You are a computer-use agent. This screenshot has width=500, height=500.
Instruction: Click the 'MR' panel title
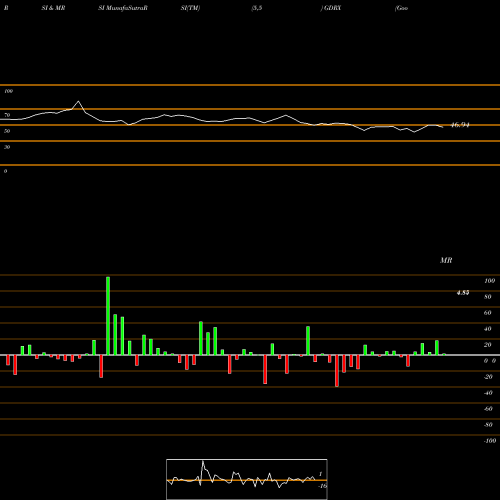[446, 260]
